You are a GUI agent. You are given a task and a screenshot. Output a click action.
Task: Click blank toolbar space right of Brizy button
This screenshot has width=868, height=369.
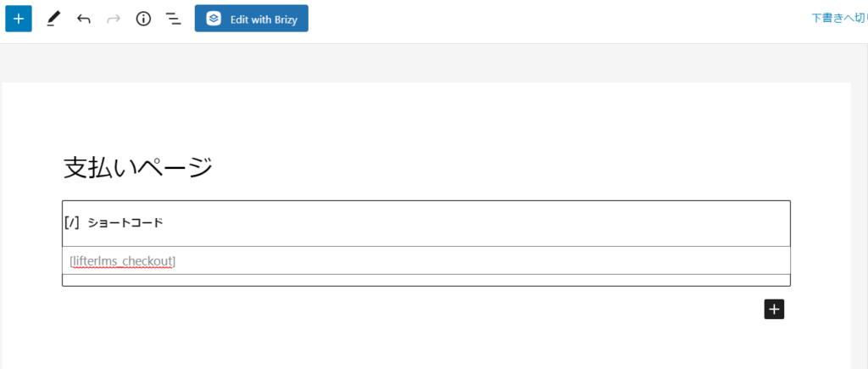(554, 19)
